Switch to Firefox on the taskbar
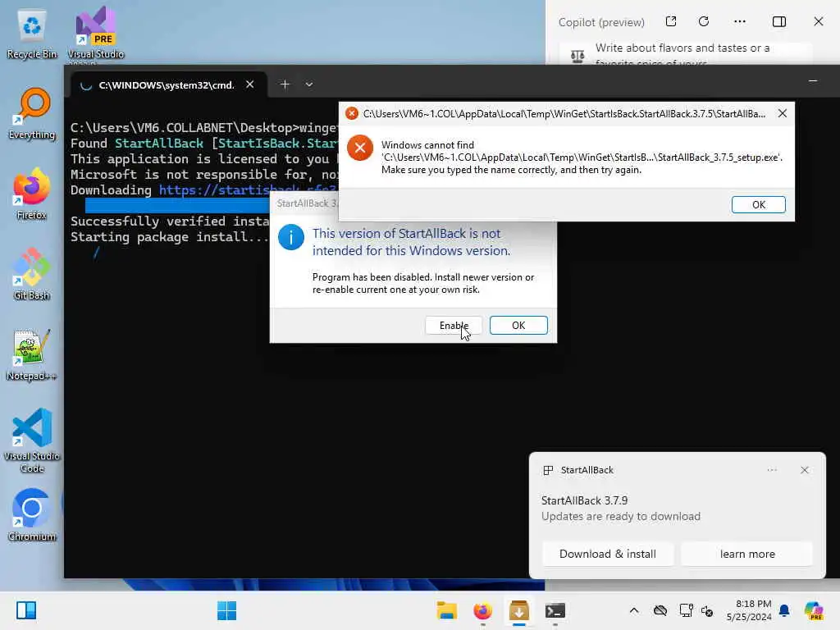840x630 pixels. click(x=482, y=610)
